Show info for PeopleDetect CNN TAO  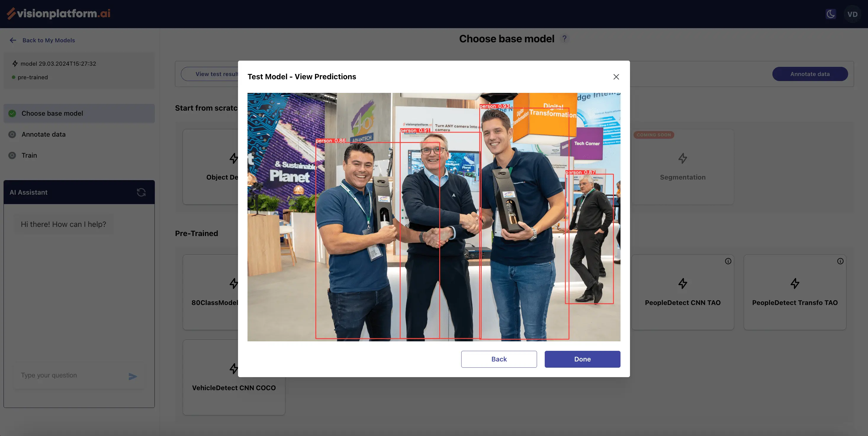click(x=728, y=261)
